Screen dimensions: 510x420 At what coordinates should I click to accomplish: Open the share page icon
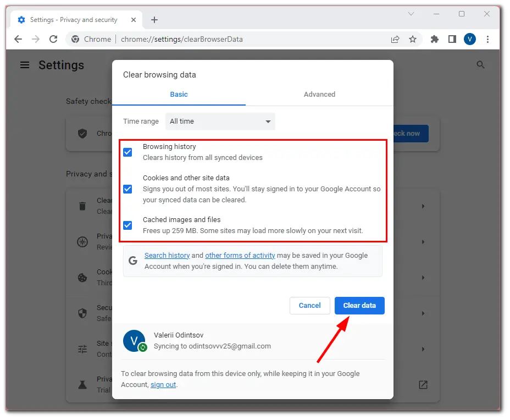point(395,40)
